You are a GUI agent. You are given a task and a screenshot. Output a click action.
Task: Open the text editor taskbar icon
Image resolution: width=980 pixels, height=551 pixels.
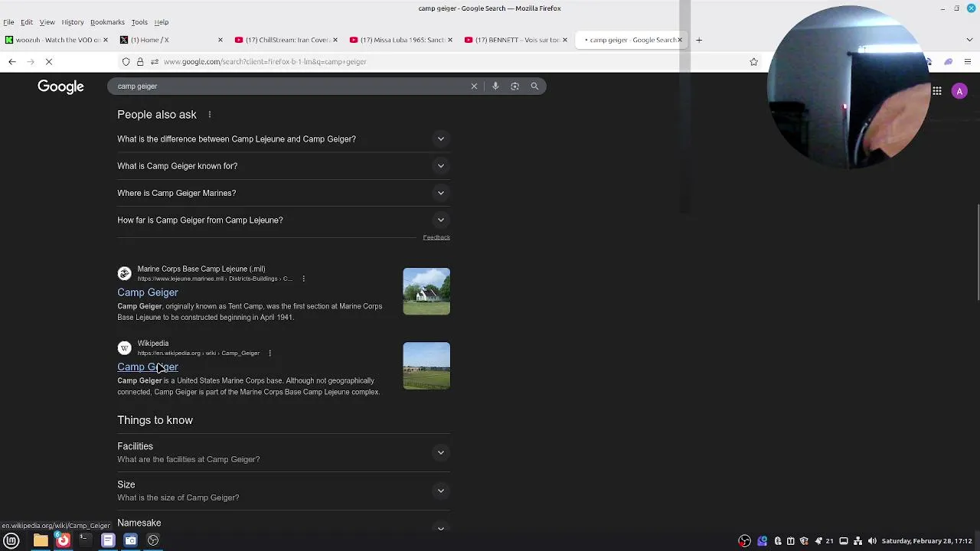[108, 540]
